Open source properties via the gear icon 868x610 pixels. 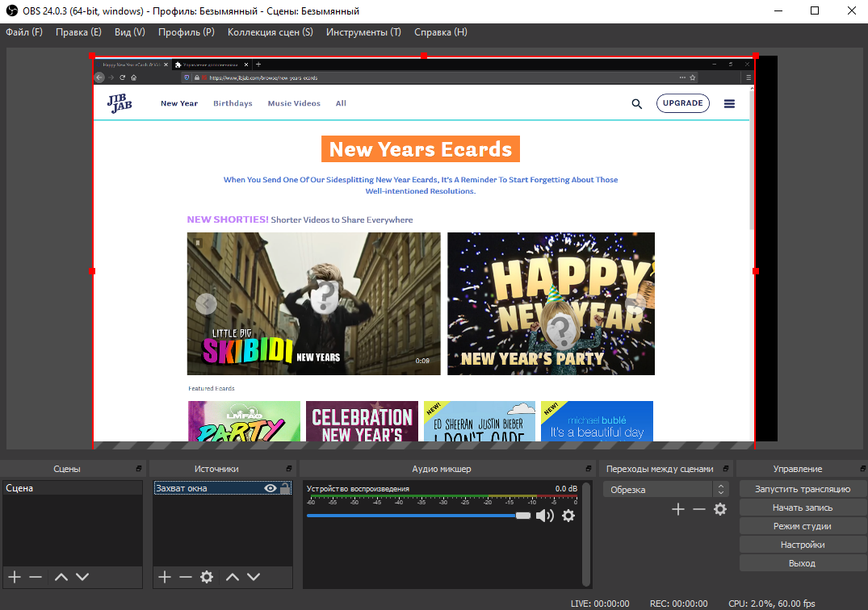coord(207,577)
